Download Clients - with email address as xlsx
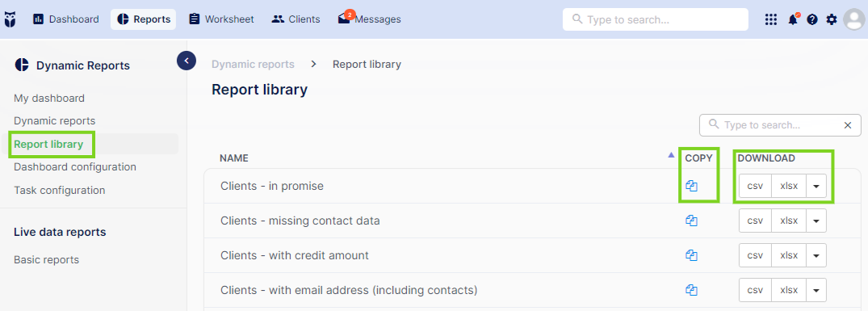This screenshot has width=868, height=311. click(x=789, y=290)
